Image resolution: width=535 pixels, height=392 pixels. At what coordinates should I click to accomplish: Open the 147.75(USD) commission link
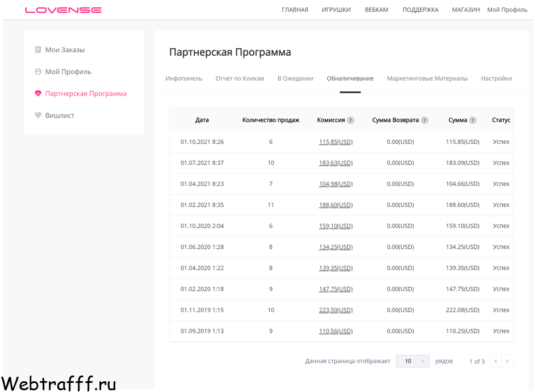pyautogui.click(x=336, y=289)
